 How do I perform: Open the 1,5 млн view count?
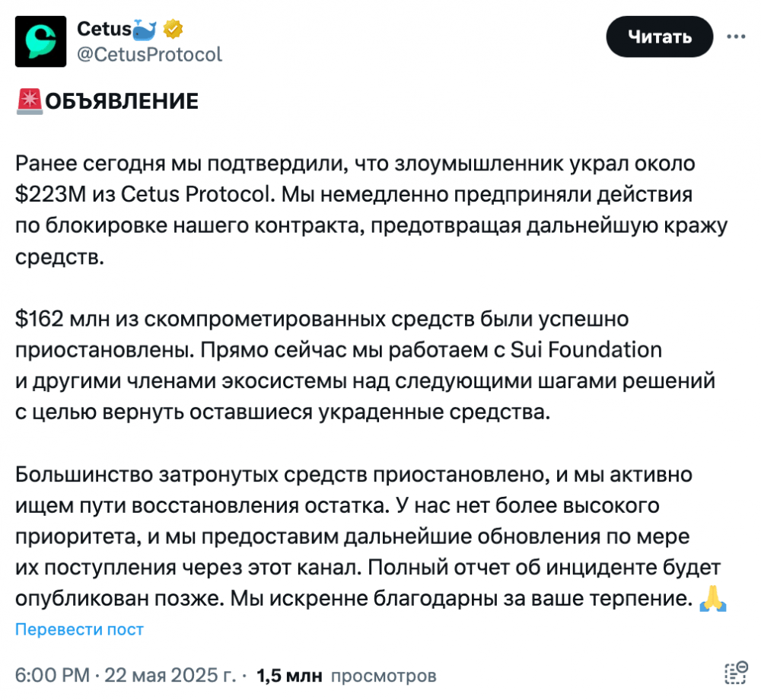[x=289, y=675]
